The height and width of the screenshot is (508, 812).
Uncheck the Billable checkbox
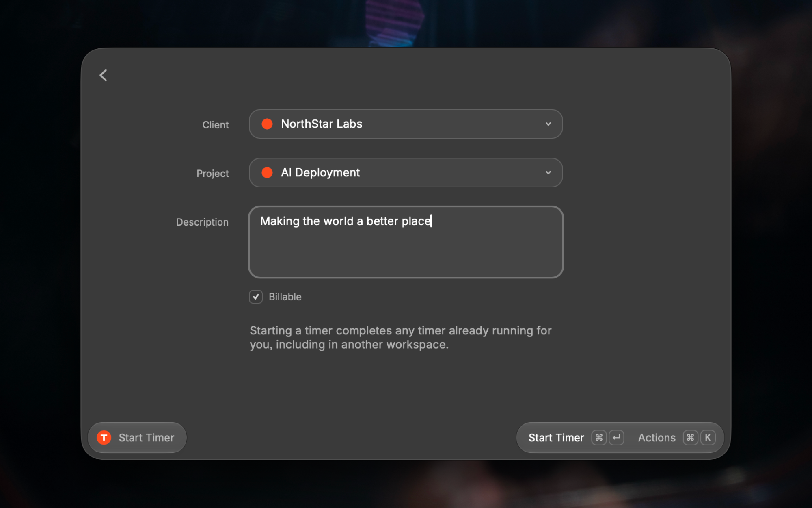(256, 297)
